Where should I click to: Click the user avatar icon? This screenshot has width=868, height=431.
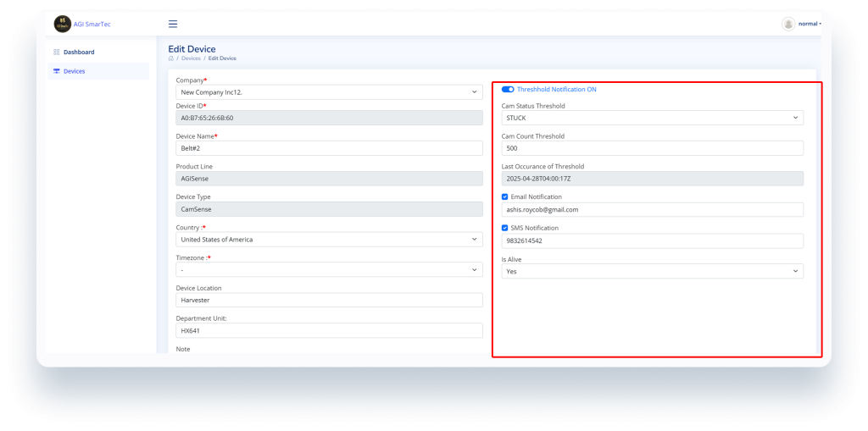click(x=788, y=24)
